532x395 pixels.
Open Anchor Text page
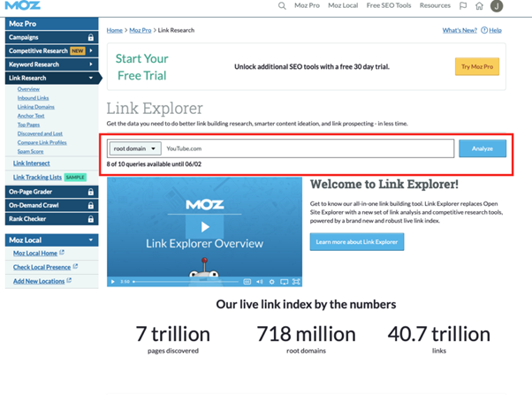coord(31,116)
